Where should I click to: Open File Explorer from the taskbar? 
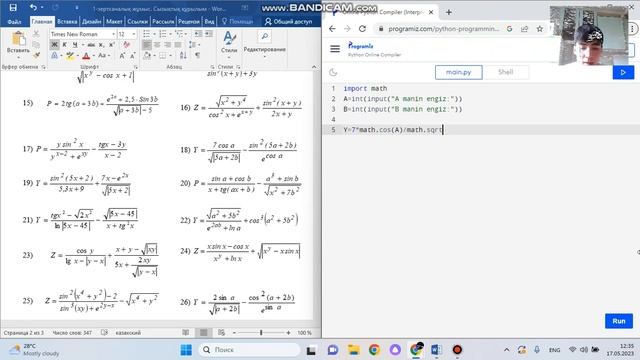(353, 350)
